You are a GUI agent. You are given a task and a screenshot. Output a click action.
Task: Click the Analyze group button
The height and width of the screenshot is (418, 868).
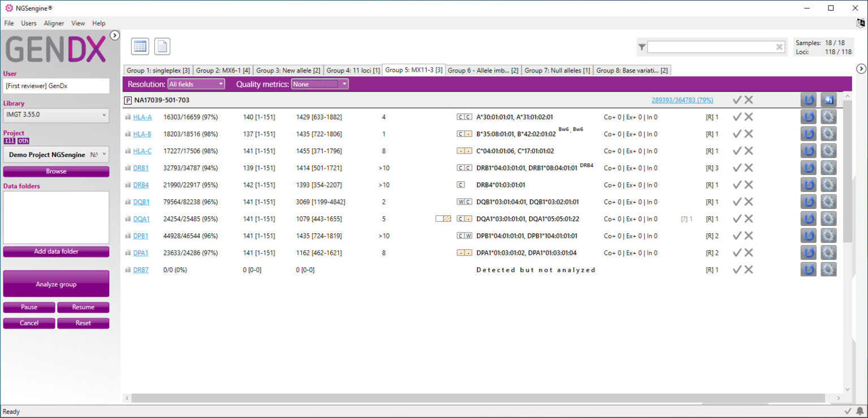(56, 284)
